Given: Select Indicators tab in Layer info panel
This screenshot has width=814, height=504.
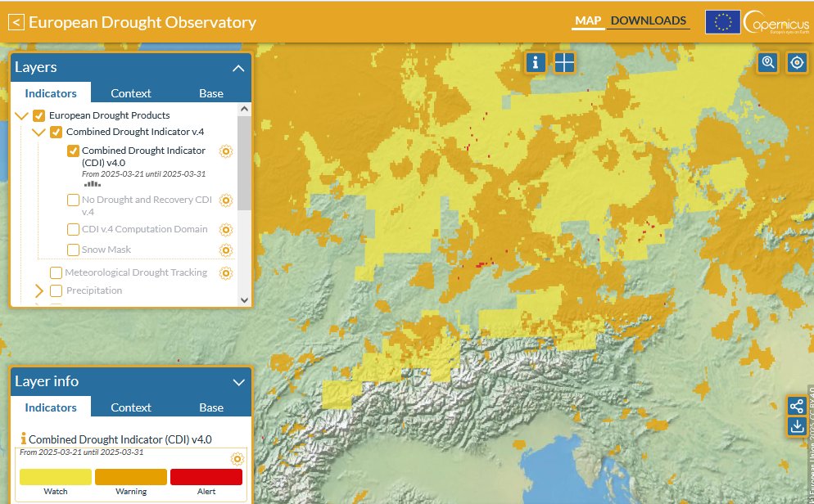Looking at the screenshot, I should click(x=51, y=407).
